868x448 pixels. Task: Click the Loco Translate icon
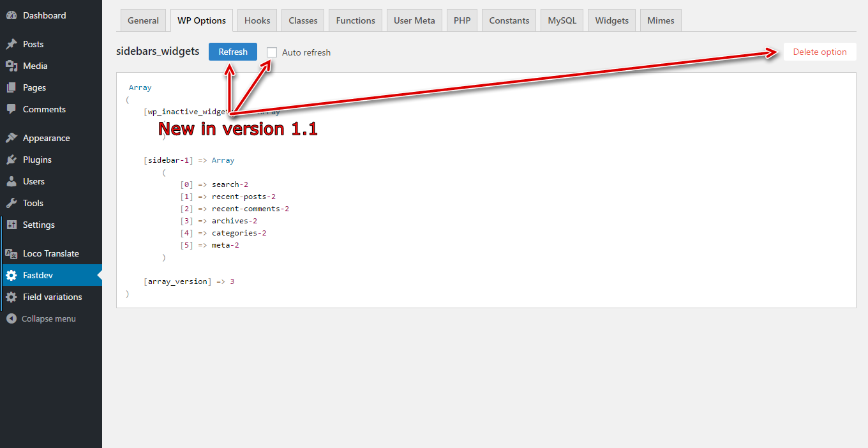11,253
